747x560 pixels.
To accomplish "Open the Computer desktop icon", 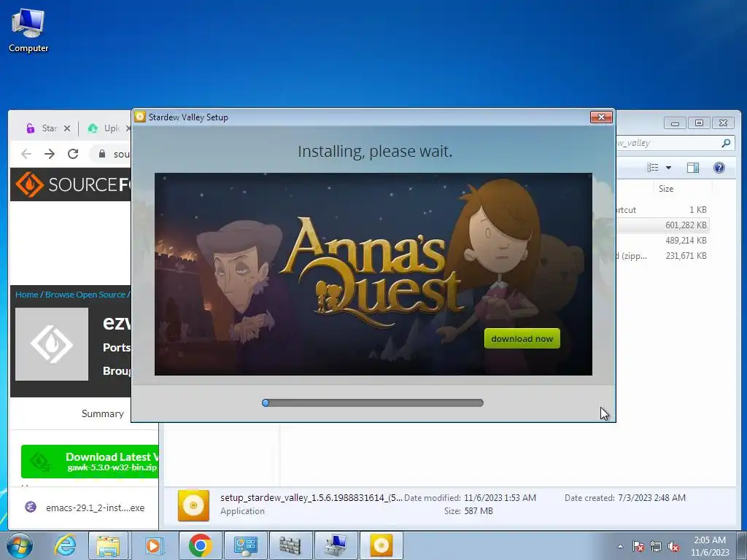I will [x=28, y=31].
